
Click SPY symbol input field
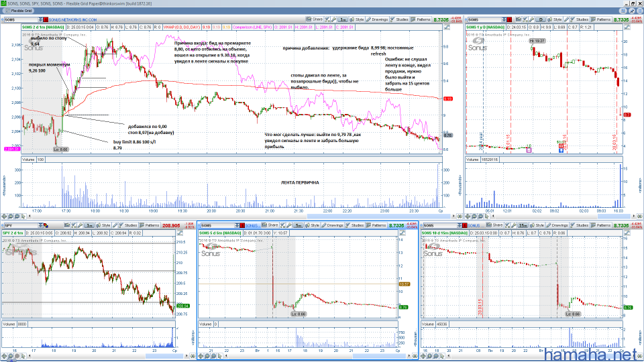coord(21,225)
